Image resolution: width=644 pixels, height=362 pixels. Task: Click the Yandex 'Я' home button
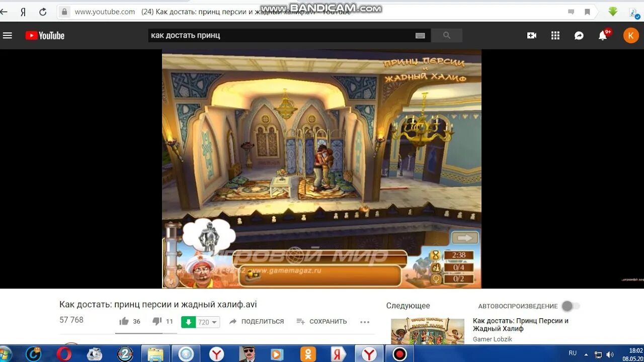coord(23,12)
